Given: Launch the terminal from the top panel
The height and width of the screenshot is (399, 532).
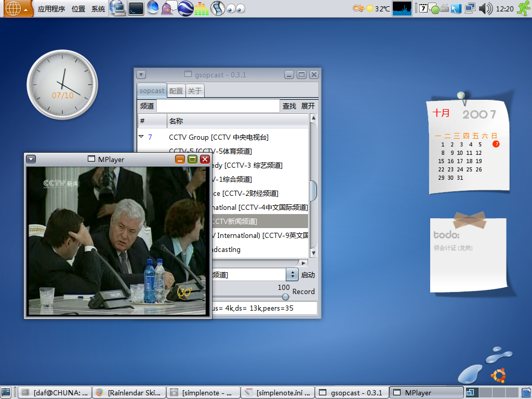Looking at the screenshot, I should point(136,8).
